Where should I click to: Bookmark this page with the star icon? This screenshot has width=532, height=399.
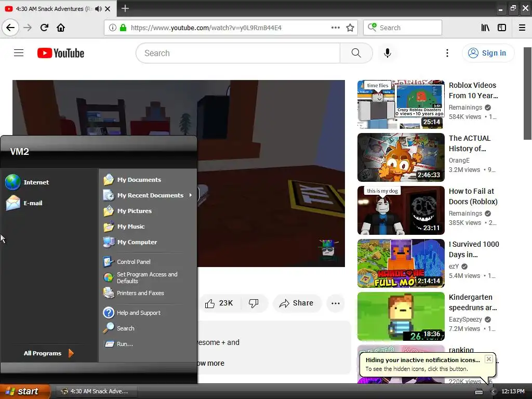[350, 28]
